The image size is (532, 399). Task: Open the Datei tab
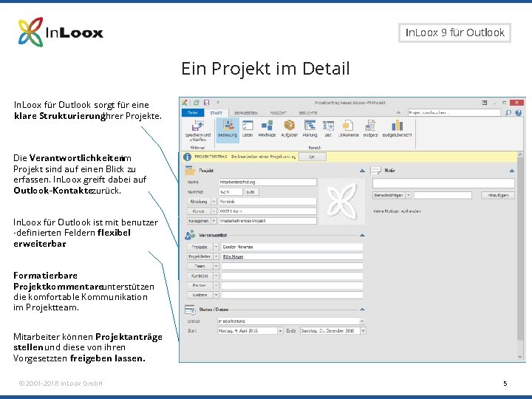click(192, 112)
